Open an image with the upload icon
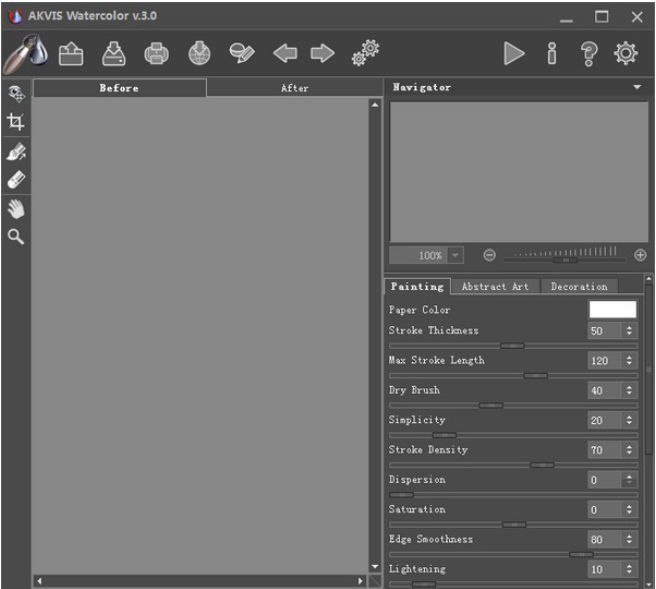Screen dimensions: 656x589 [71, 54]
